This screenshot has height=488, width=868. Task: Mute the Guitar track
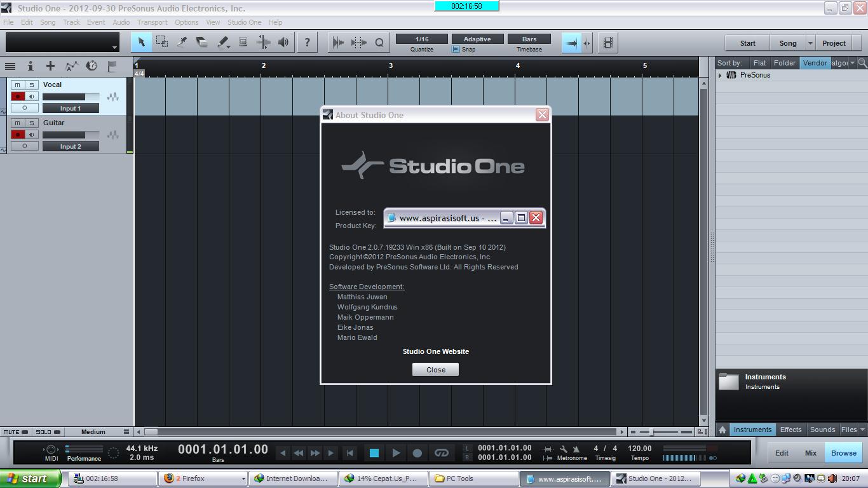point(18,123)
